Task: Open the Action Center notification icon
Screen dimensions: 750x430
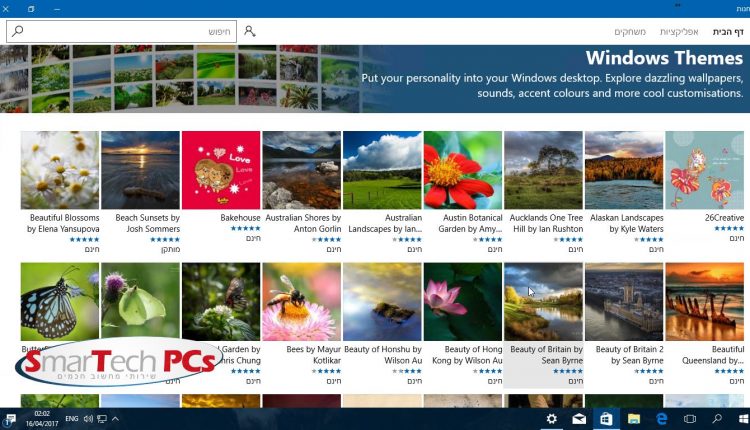Action: [10, 419]
